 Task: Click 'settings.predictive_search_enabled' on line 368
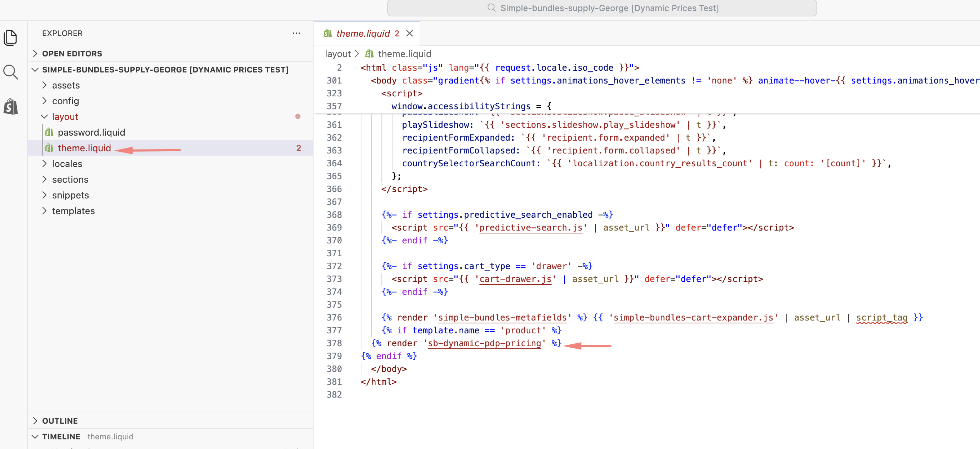tap(505, 215)
